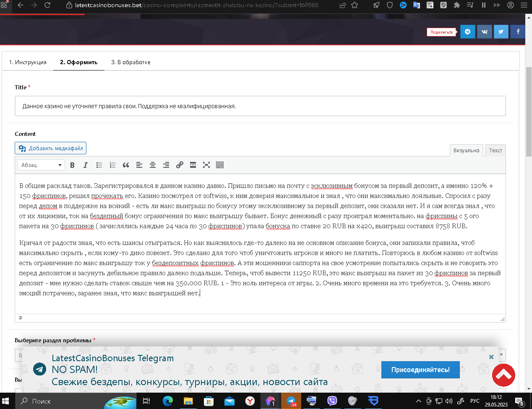Open the 1. Инструкция tab
532x409 pixels.
point(28,62)
